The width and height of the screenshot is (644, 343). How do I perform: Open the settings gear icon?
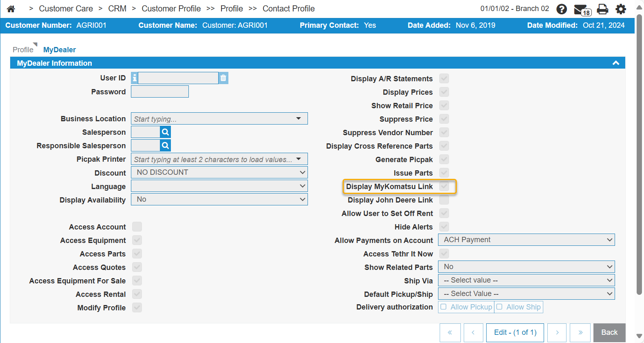[x=621, y=9]
